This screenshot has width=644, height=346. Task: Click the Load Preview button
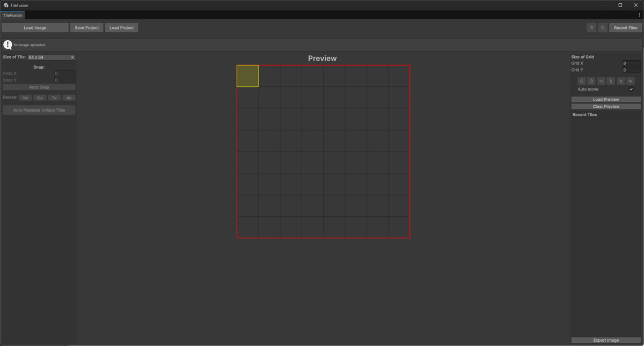(605, 99)
